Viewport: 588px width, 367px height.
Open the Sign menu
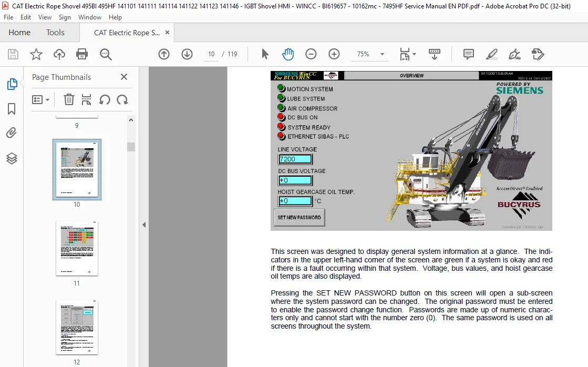point(65,17)
